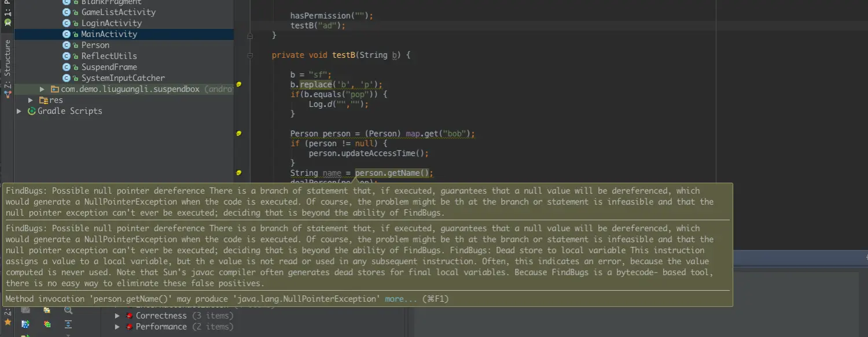The height and width of the screenshot is (337, 868).
Task: Click FindBugs colored squares group icon
Action: (x=47, y=324)
